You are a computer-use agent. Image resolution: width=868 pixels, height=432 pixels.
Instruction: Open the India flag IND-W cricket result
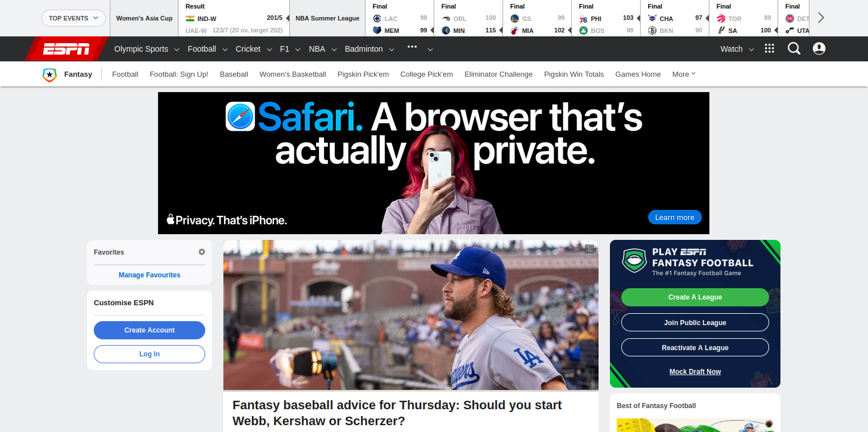tap(234, 19)
